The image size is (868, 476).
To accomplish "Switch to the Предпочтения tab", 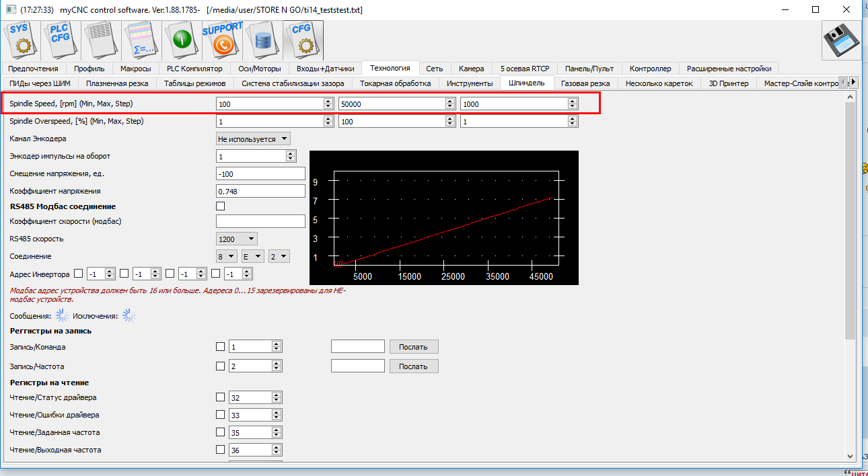I will click(x=33, y=69).
